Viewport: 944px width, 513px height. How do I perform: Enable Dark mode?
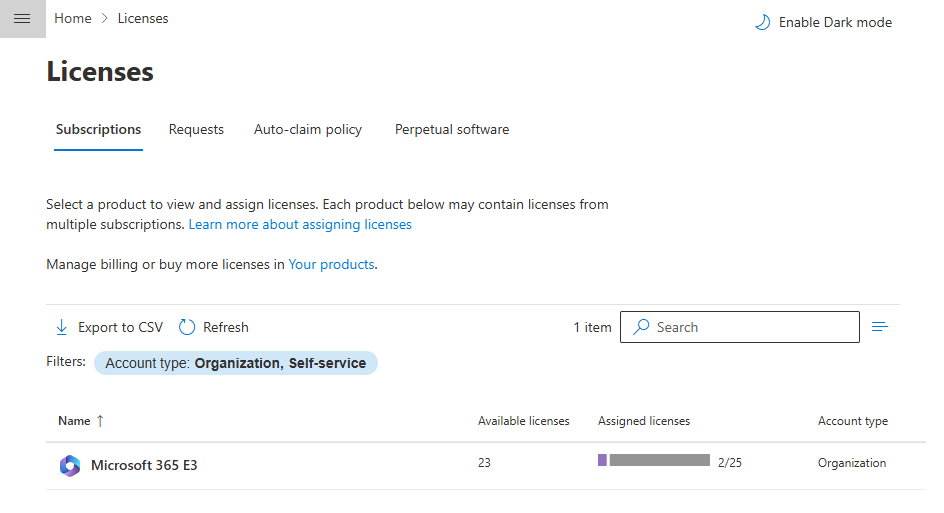point(823,22)
